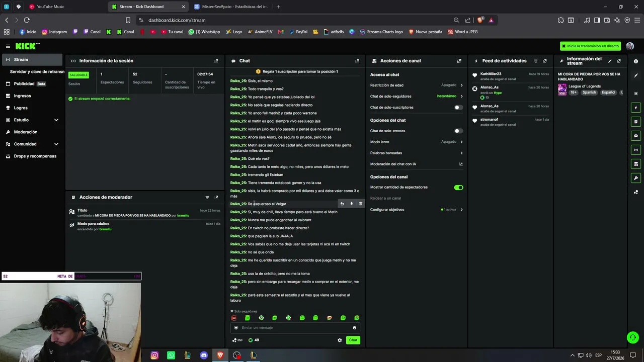644x362 pixels.
Task: Open the user profile avatar menu
Action: pos(630,46)
